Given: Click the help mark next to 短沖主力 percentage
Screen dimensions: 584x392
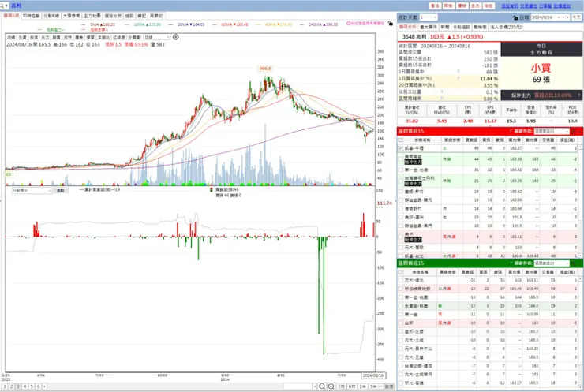Looking at the screenshot, I should tap(578, 95).
